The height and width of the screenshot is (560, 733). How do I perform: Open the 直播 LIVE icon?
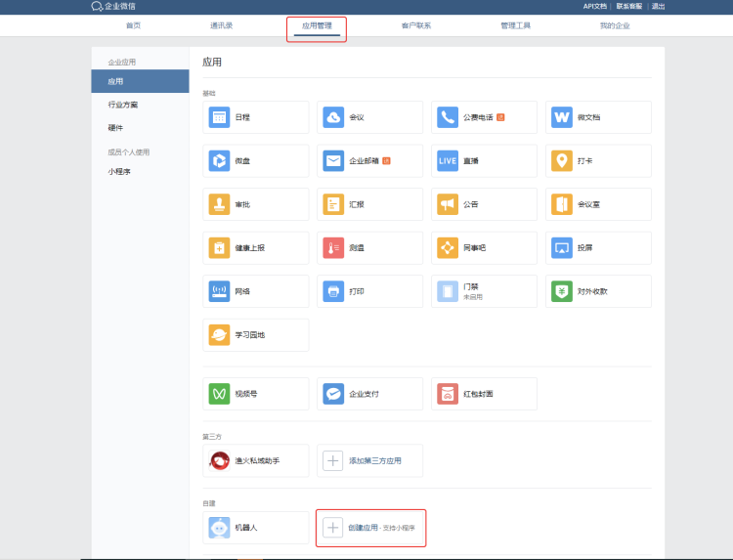[x=448, y=161]
